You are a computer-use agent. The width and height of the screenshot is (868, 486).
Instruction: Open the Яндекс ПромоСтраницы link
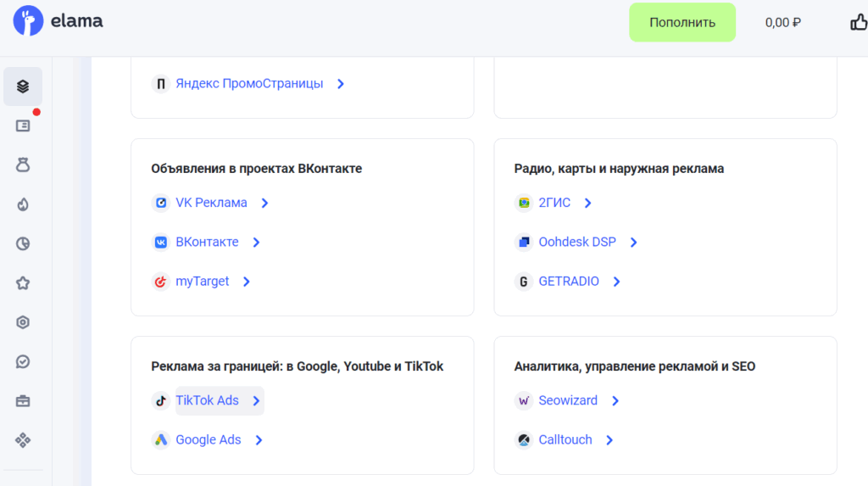[249, 84]
